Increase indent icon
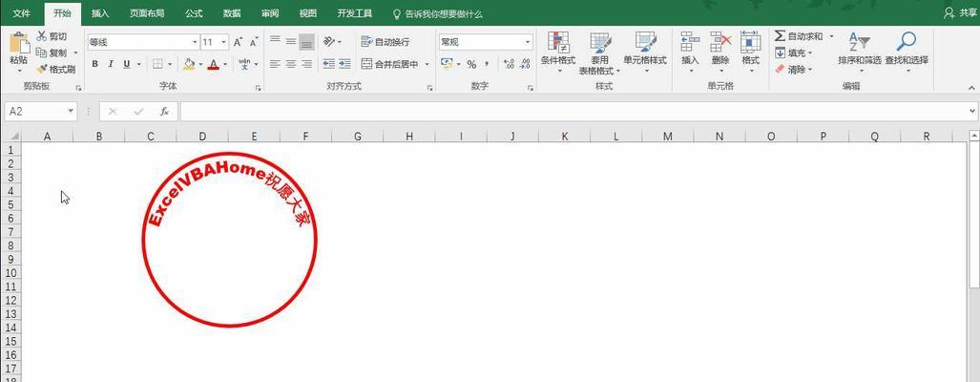980x382 pixels. [345, 64]
